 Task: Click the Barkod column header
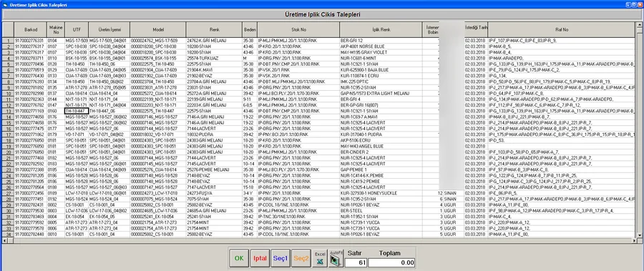[30, 29]
